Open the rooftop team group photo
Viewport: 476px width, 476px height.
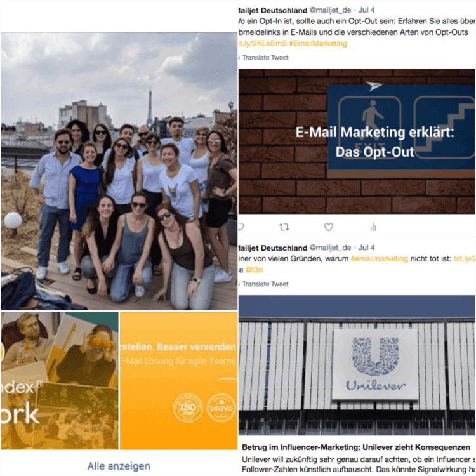pyautogui.click(x=119, y=171)
